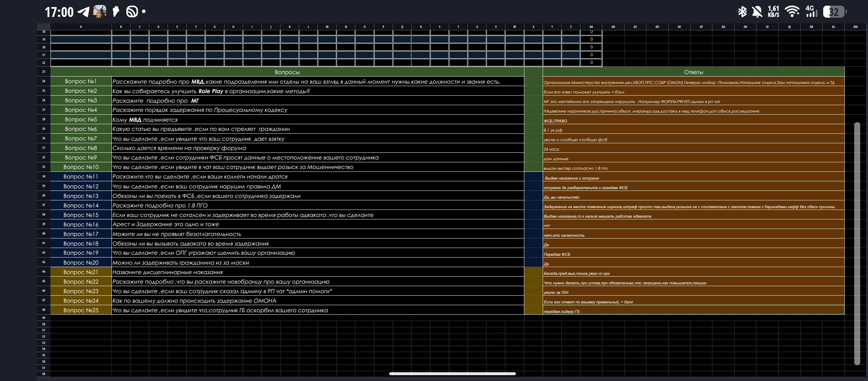This screenshot has height=381, width=868.
Task: Tap the game thumbnail in status bar
Action: click(100, 12)
